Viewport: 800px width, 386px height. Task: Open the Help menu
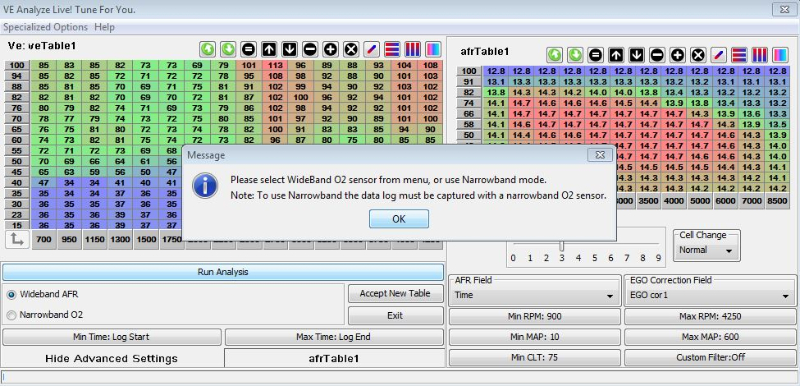click(105, 27)
